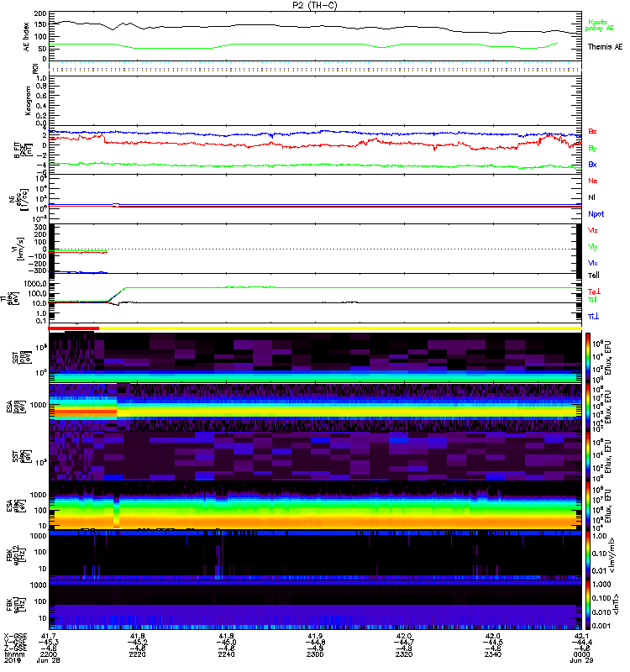Click the yellow segment of the mode bar
630x672 pixels.
(340, 328)
